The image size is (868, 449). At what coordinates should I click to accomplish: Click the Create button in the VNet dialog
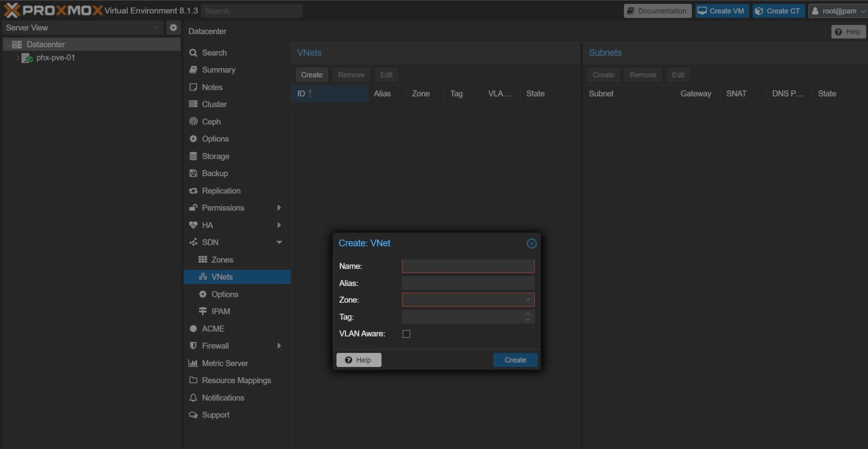point(515,360)
